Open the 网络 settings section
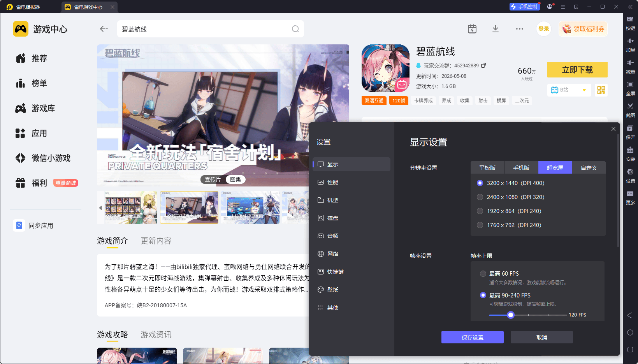The image size is (638, 364). point(352,254)
